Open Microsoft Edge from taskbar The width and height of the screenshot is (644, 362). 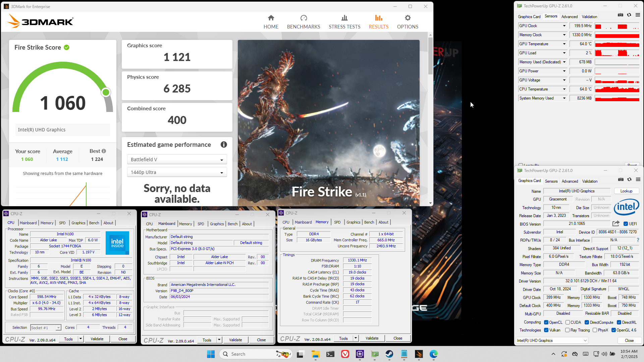coord(434,354)
